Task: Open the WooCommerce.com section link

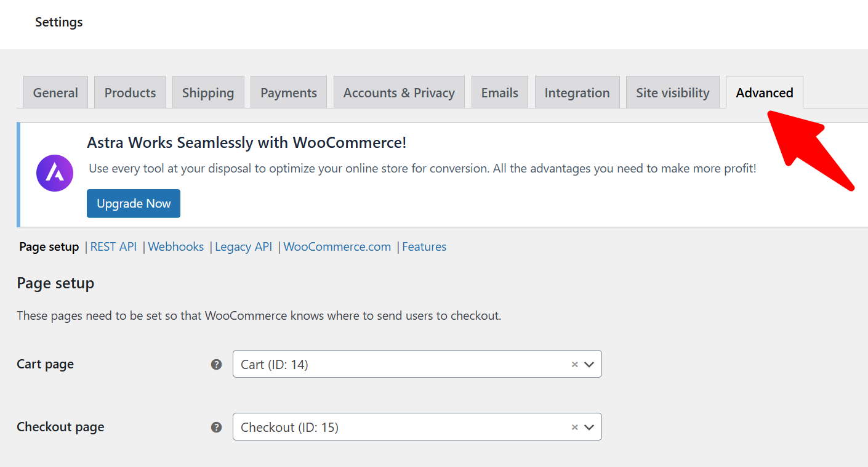Action: [337, 246]
